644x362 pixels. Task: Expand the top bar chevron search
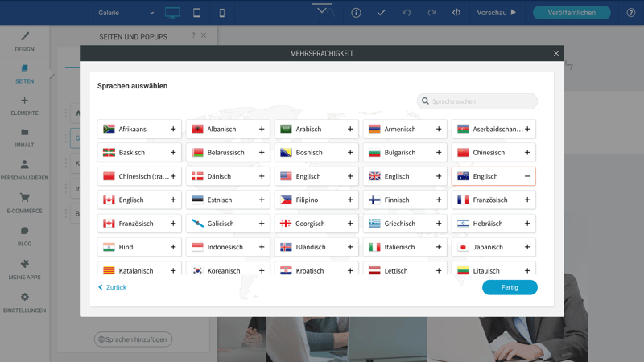[323, 11]
